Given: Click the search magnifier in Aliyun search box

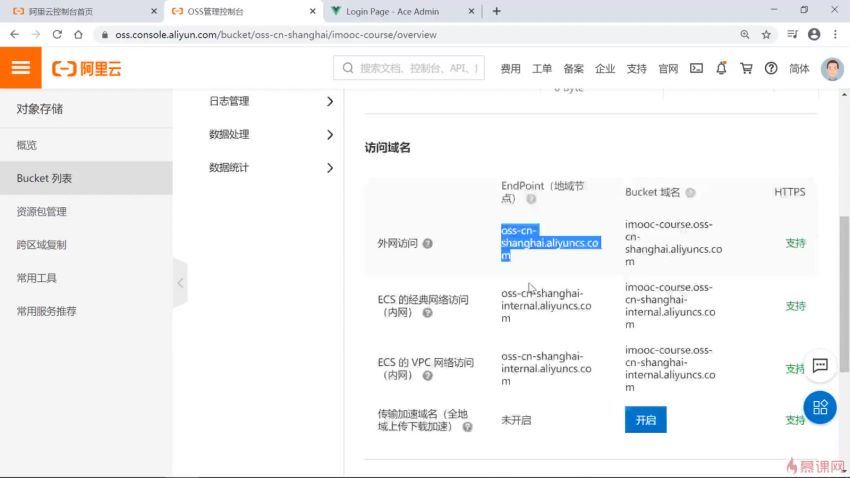Looking at the screenshot, I should 348,68.
